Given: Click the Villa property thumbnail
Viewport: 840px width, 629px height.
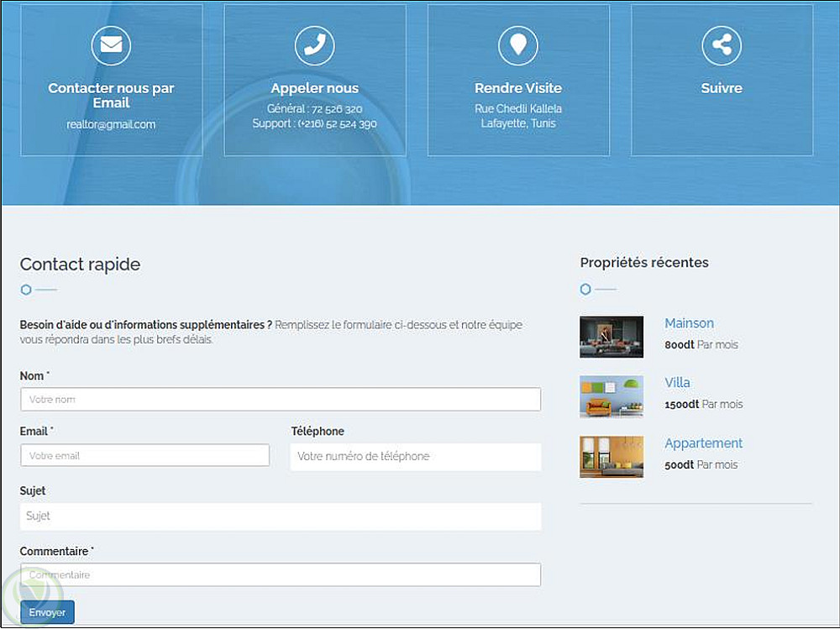Looking at the screenshot, I should click(x=612, y=396).
